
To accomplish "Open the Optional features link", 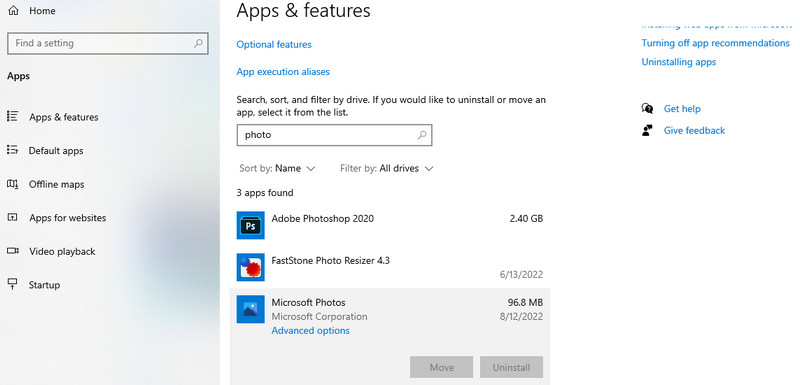I will (274, 45).
